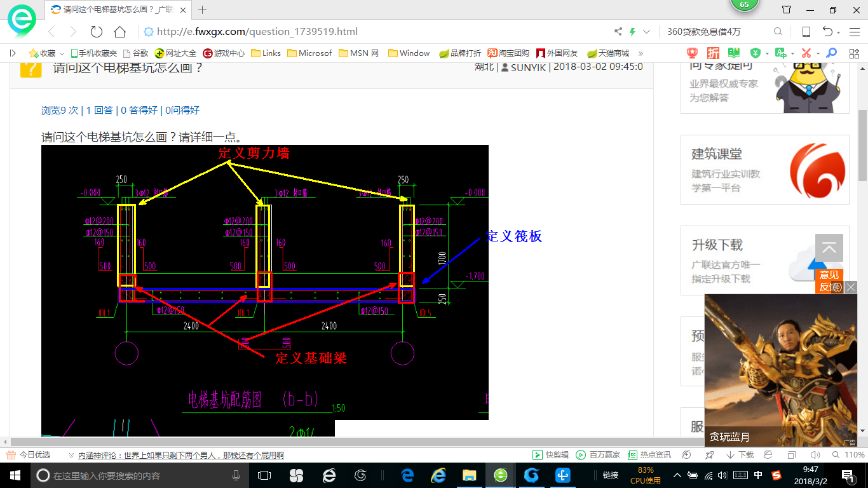
Task: Click the red scissors screenshot icon
Action: pos(806,53)
